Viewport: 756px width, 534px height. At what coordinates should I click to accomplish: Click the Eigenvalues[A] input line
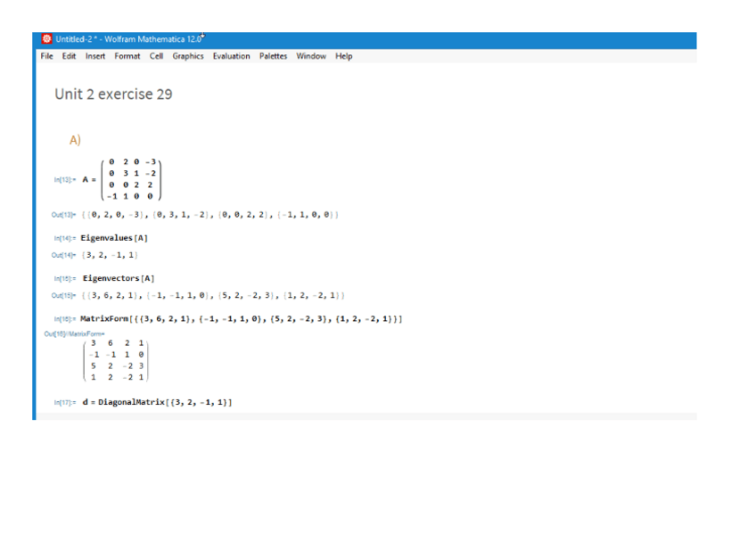point(114,238)
